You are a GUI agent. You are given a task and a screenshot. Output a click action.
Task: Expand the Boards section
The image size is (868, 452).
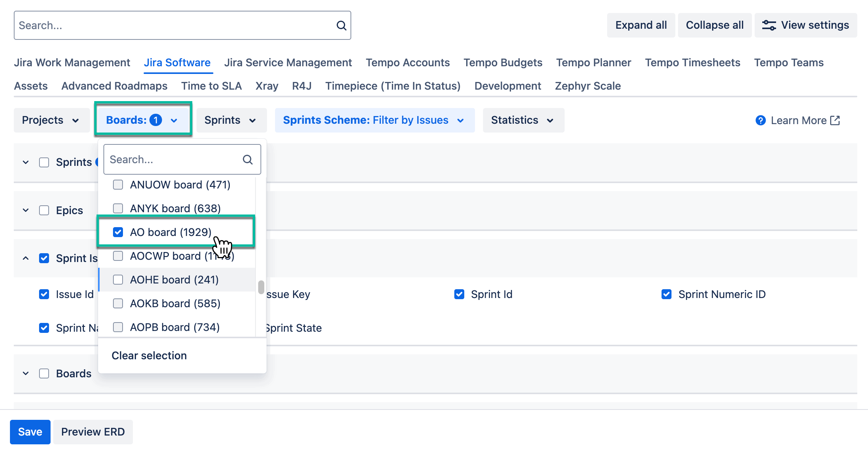[x=25, y=373]
